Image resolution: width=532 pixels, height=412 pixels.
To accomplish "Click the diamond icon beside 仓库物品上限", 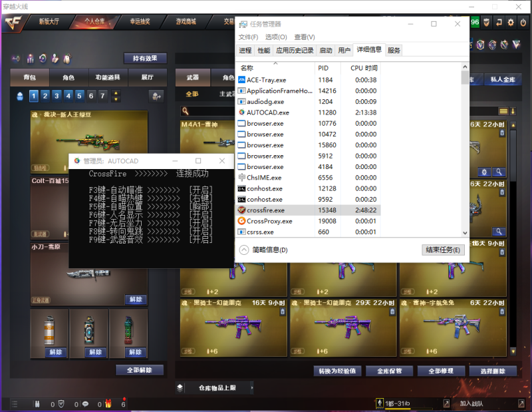I will [x=180, y=387].
